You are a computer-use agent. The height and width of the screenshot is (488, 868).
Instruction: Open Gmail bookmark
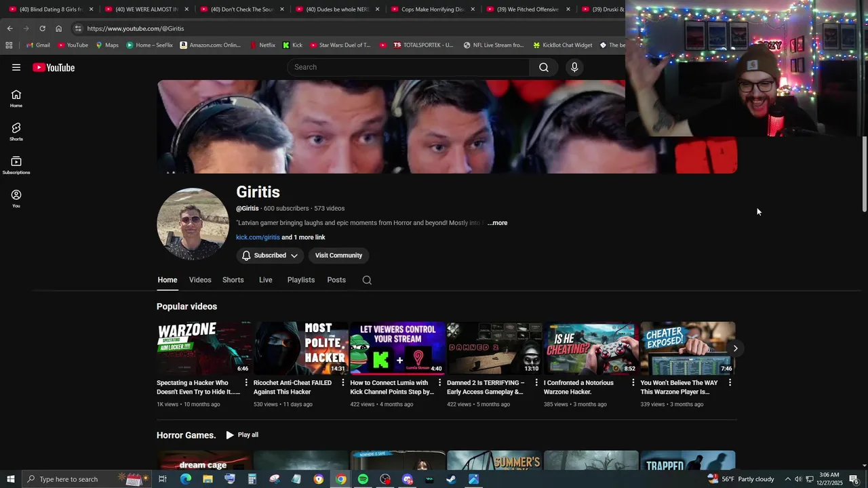point(38,45)
